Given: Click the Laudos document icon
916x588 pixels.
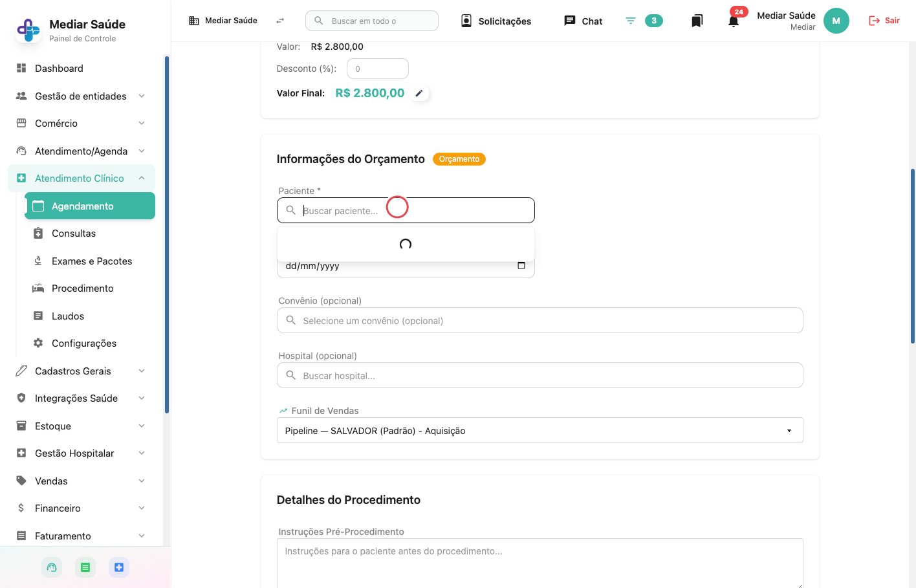Looking at the screenshot, I should 38,316.
